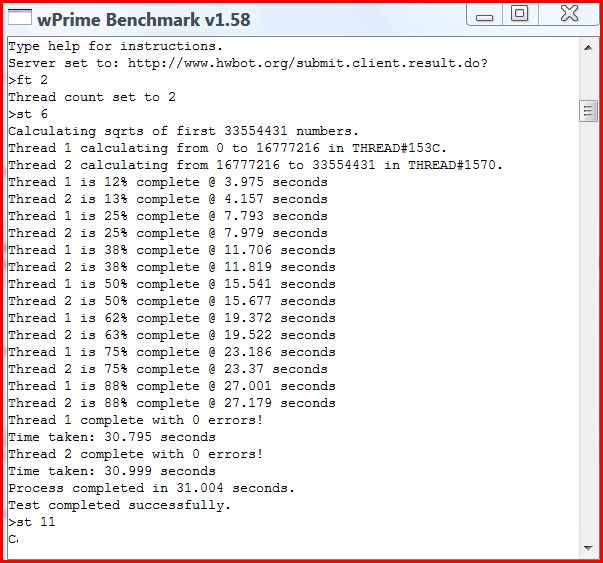Screen dimensions: 603x563
Task: Click the line with 7.793 seconds
Action: 168,216
